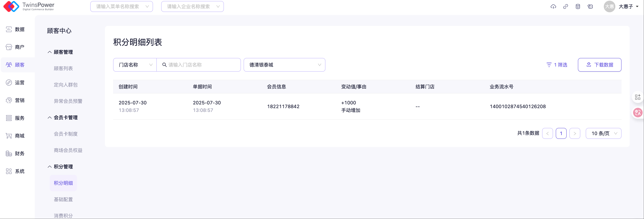This screenshot has height=219, width=644.
Task: Go to 顾客列表 menu item
Action: click(63, 68)
